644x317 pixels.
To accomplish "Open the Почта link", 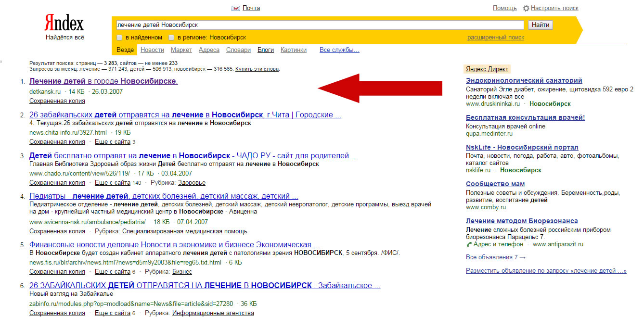I will click(251, 8).
